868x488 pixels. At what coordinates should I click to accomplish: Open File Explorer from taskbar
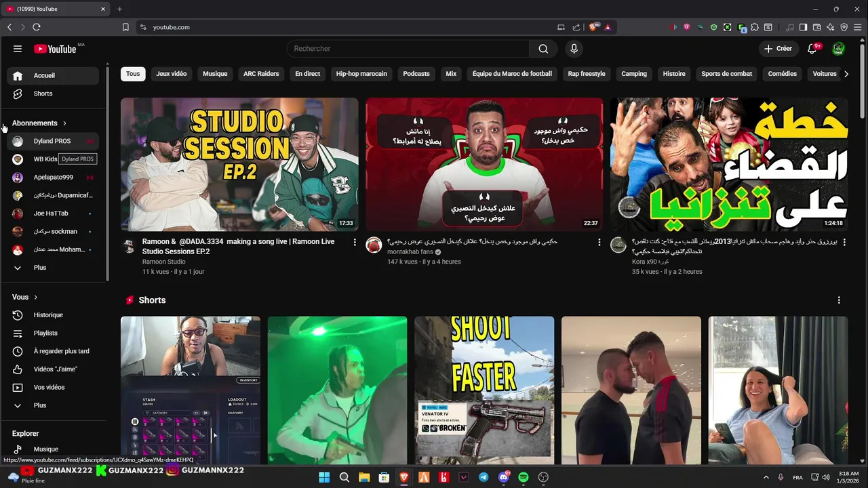[x=364, y=477]
